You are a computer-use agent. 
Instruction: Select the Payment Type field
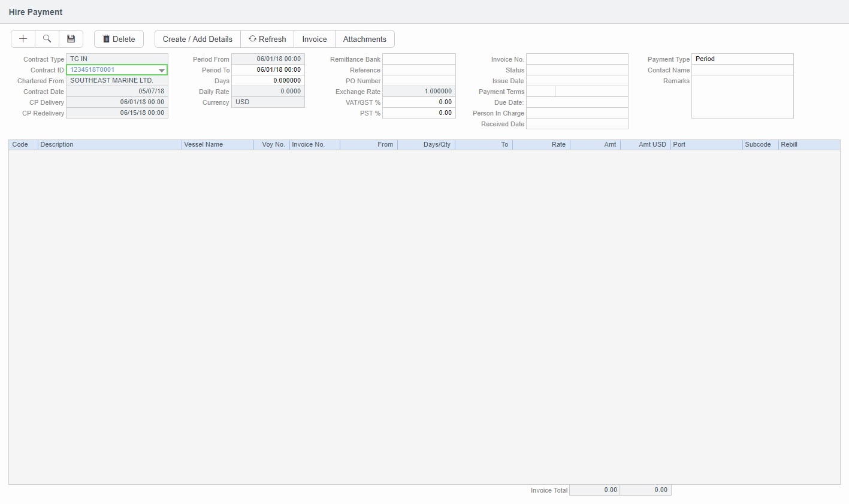coord(742,59)
